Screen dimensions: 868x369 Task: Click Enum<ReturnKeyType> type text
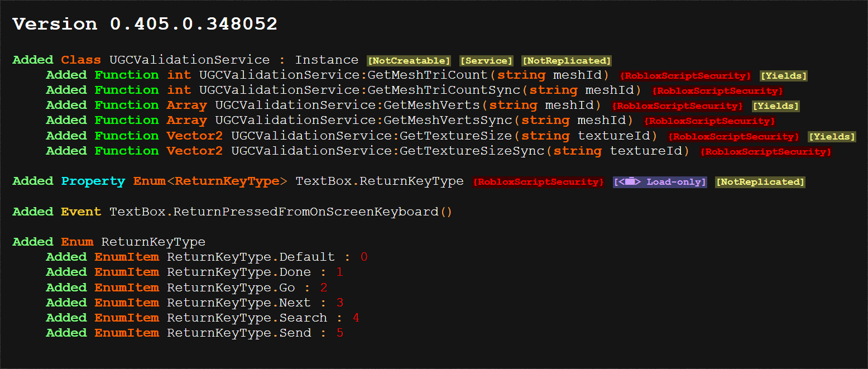(x=210, y=181)
